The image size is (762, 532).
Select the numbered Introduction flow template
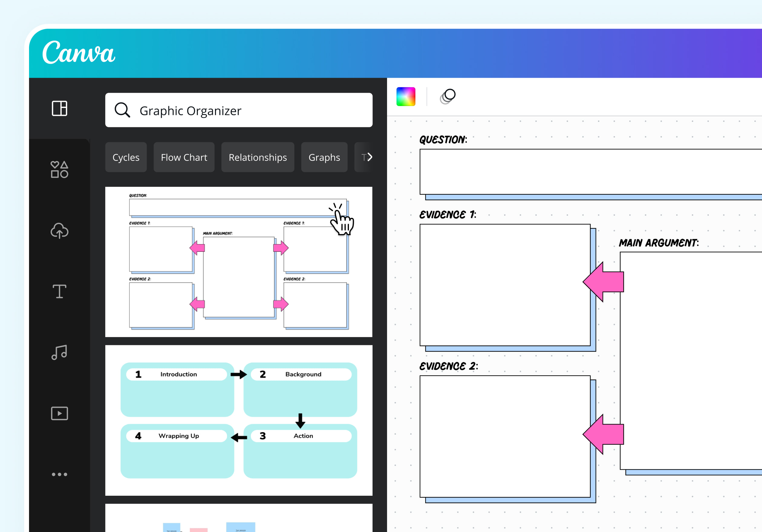239,421
